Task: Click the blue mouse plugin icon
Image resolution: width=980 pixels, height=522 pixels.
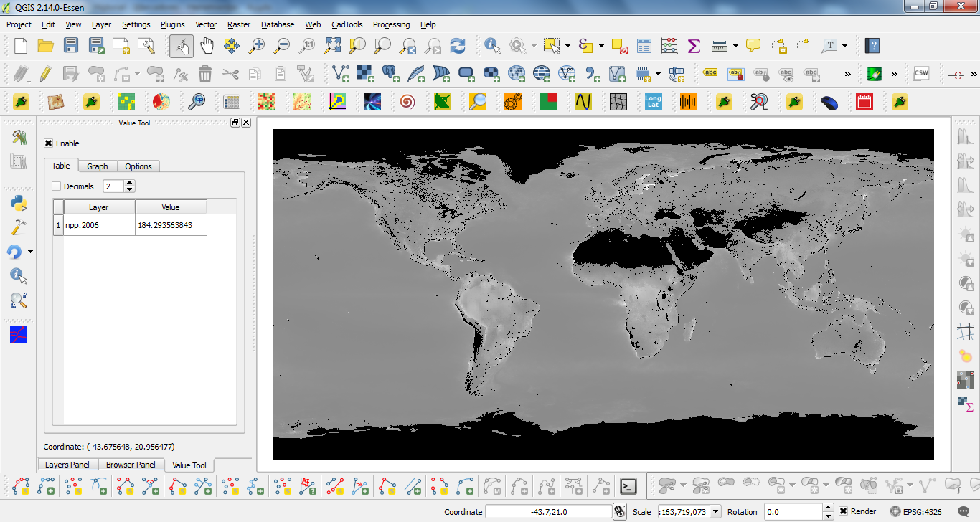Action: click(829, 102)
